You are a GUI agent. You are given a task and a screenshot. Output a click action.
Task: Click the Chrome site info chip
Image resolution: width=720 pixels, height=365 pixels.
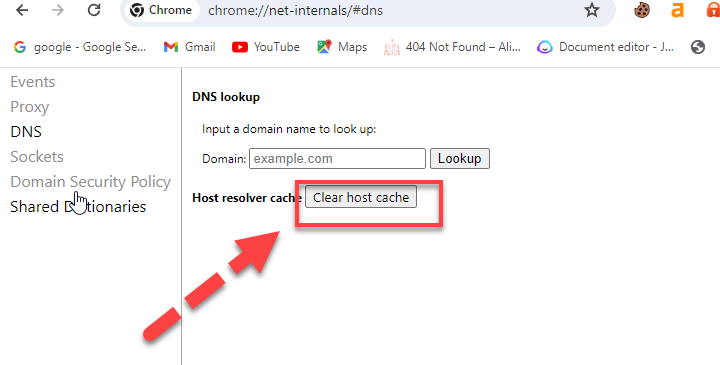pyautogui.click(x=161, y=10)
